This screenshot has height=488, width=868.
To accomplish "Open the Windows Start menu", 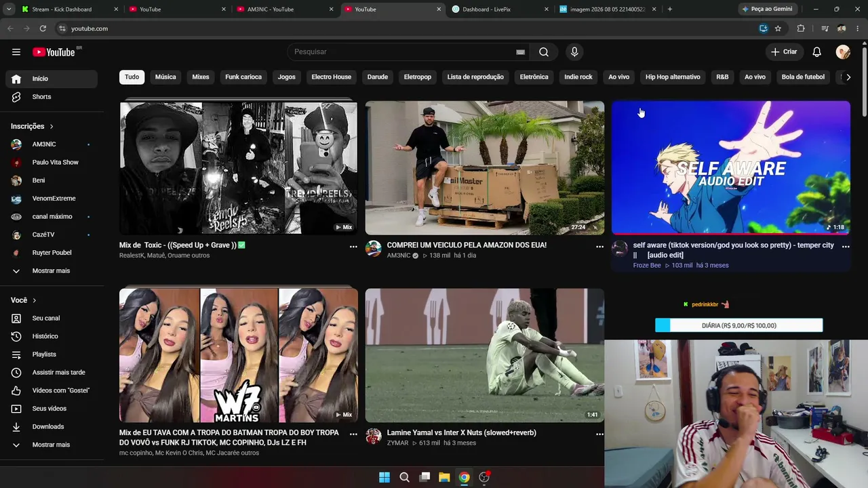I will [x=384, y=477].
